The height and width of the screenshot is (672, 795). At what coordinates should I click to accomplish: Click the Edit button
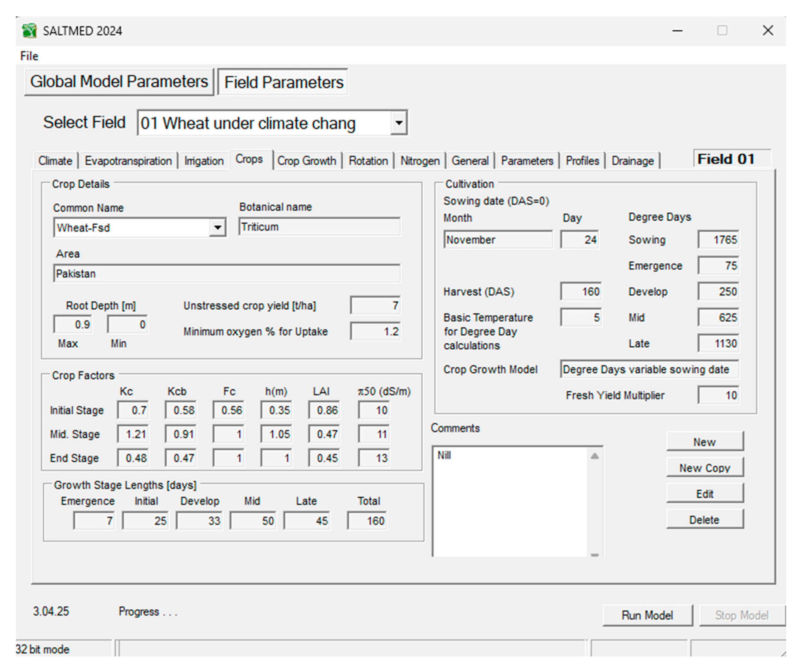[x=705, y=493]
